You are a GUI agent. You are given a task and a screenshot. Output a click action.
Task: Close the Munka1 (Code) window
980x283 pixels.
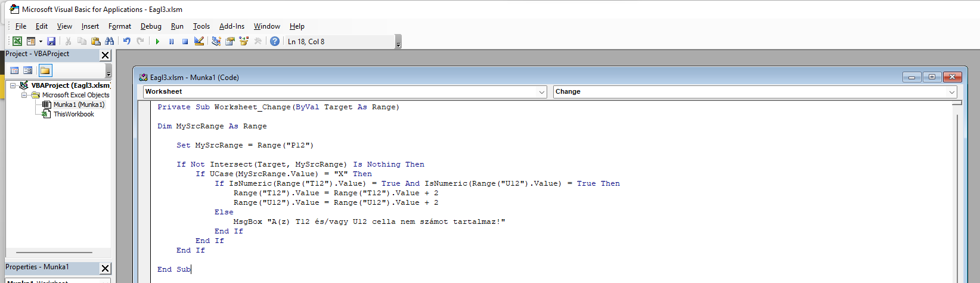click(953, 77)
